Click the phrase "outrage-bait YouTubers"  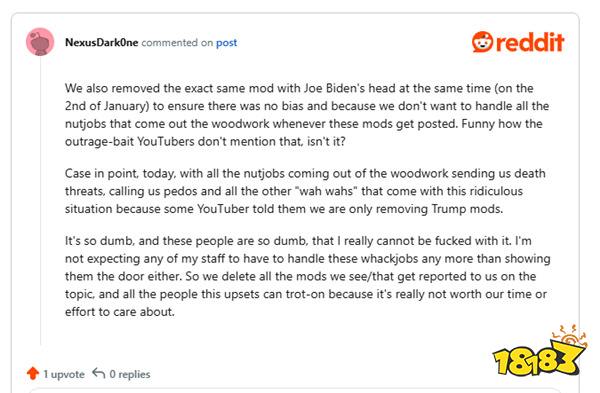coord(130,142)
